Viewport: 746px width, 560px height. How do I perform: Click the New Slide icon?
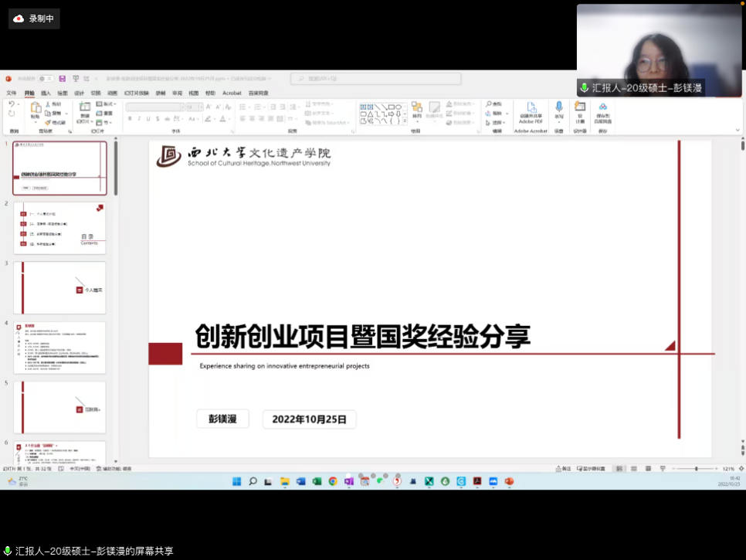pyautogui.click(x=85, y=107)
